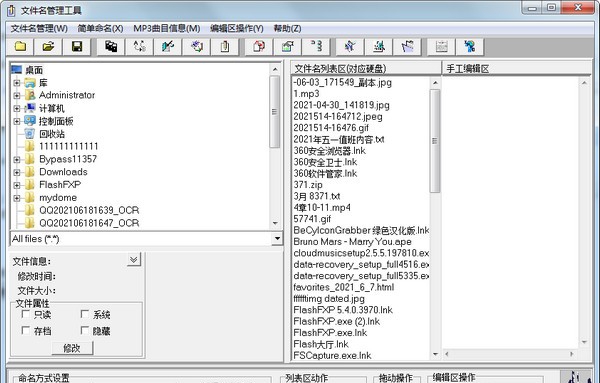Screen dimensions: 600x383
Task: Select file Bruno Mars - Marry You.ape
Action: pyautogui.click(x=352, y=242)
